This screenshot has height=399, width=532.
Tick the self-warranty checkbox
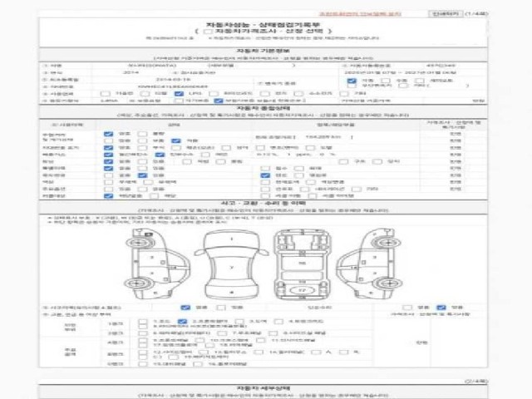(x=179, y=101)
